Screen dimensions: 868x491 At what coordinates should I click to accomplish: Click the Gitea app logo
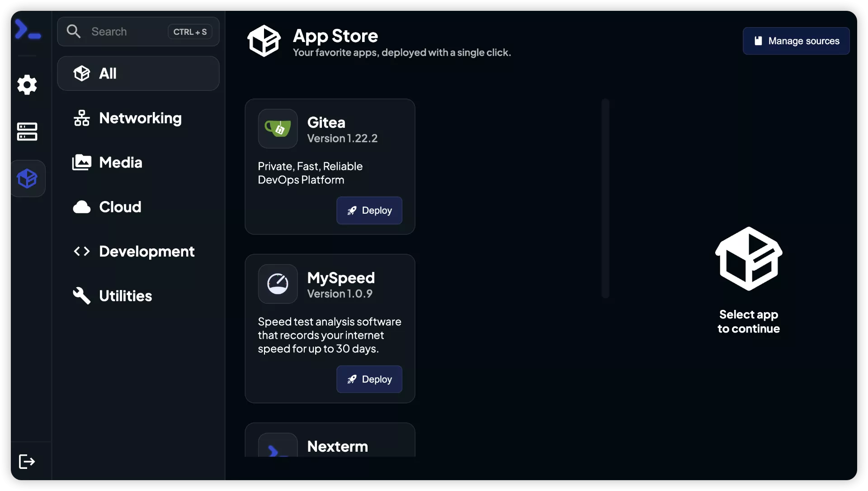pyautogui.click(x=278, y=129)
